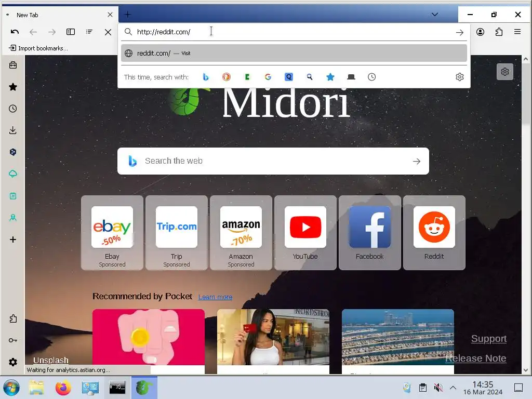
Task: Open the briefcase workspaces sidebar panel
Action: (13, 65)
